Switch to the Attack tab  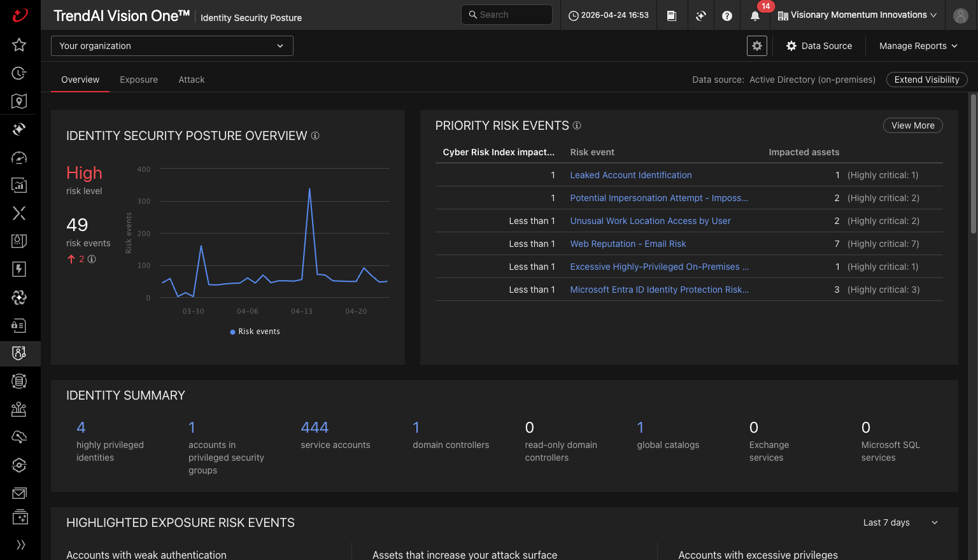point(192,80)
